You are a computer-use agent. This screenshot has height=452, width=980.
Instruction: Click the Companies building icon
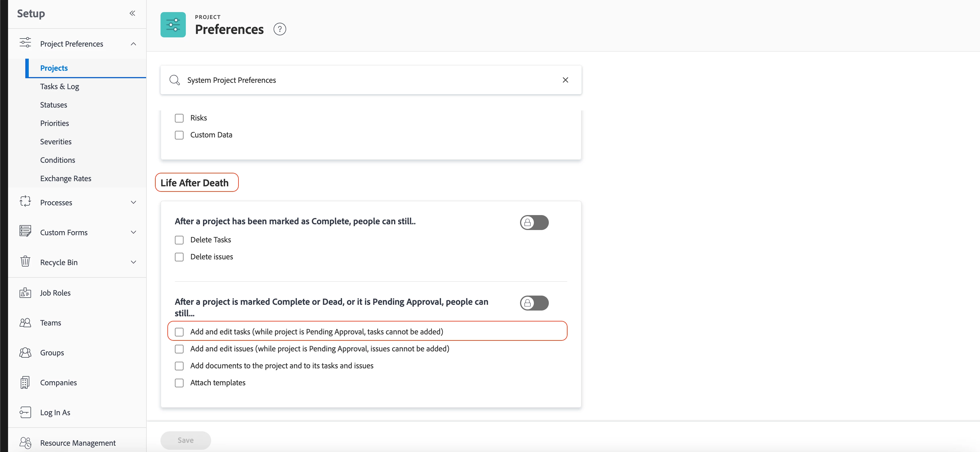(25, 382)
